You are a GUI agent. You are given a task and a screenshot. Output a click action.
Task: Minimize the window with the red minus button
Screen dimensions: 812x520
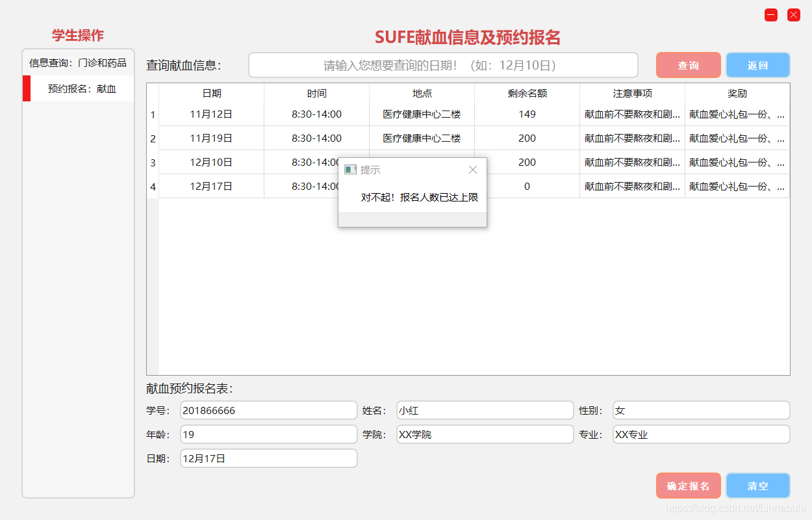coord(771,15)
